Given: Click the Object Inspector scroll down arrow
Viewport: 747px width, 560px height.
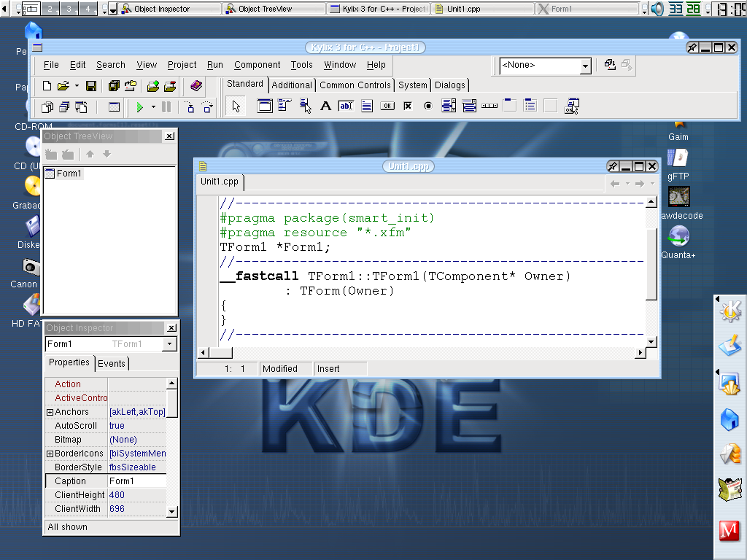Looking at the screenshot, I should click(x=172, y=512).
